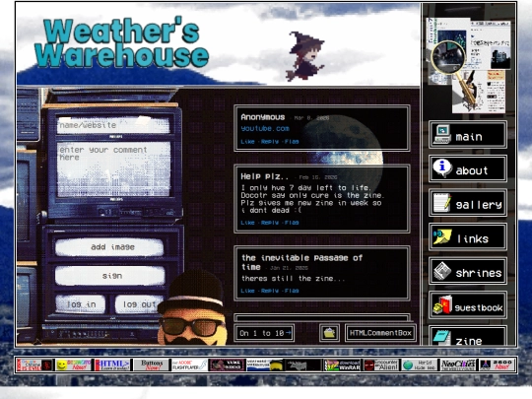Click the dark banner right of the Flashplayer banner
This screenshot has height=399, width=532.
(x=227, y=366)
